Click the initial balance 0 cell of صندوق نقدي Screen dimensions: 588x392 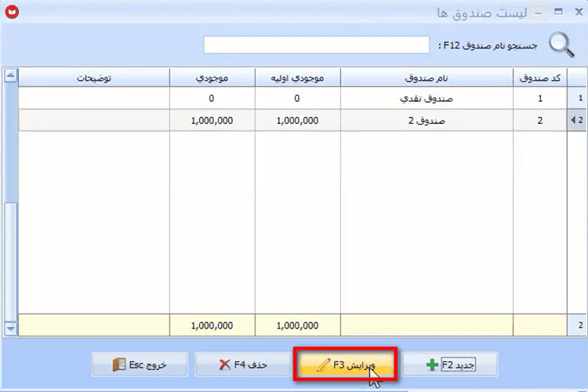click(x=297, y=98)
